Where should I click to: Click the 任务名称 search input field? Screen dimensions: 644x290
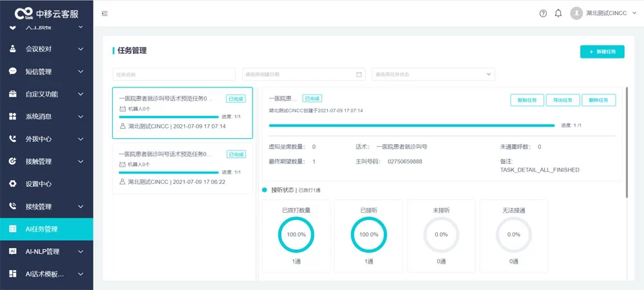coord(174,75)
